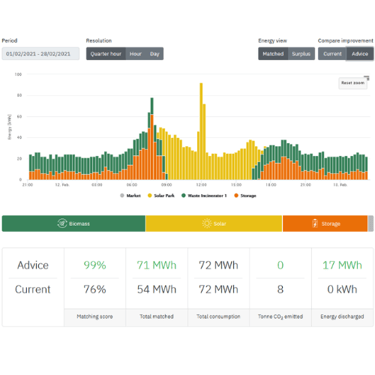Click the grey Market segment of bar
The height and width of the screenshot is (375, 375).
(x=370, y=223)
